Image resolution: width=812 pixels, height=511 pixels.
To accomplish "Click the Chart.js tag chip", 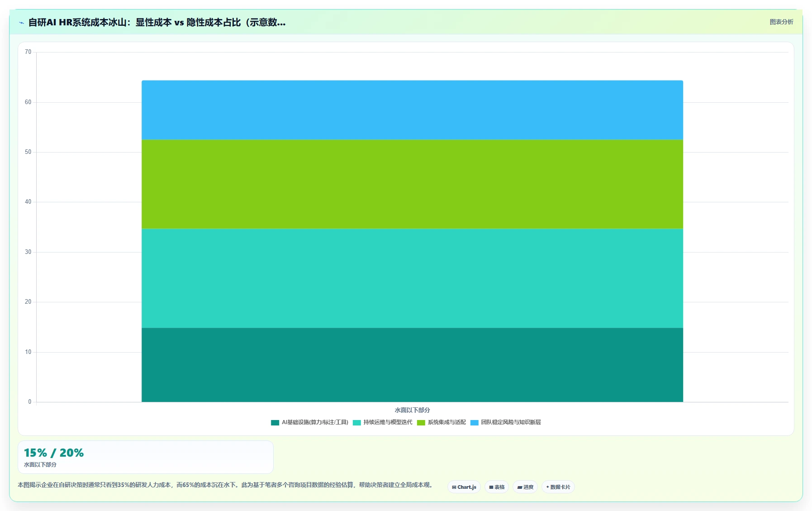I will (464, 487).
